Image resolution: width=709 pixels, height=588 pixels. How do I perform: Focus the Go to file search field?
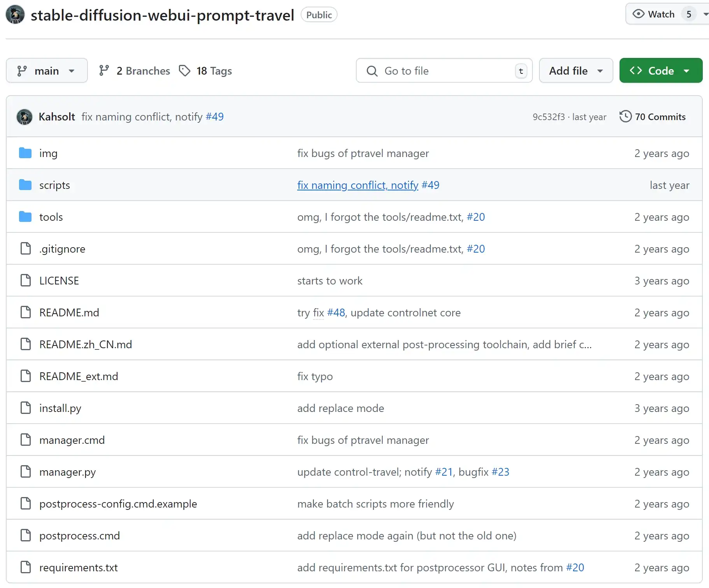444,71
